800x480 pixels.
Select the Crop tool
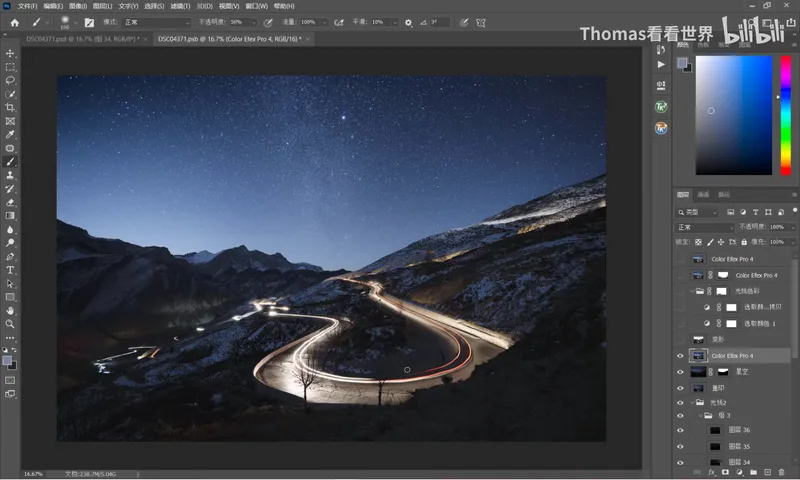(10, 108)
